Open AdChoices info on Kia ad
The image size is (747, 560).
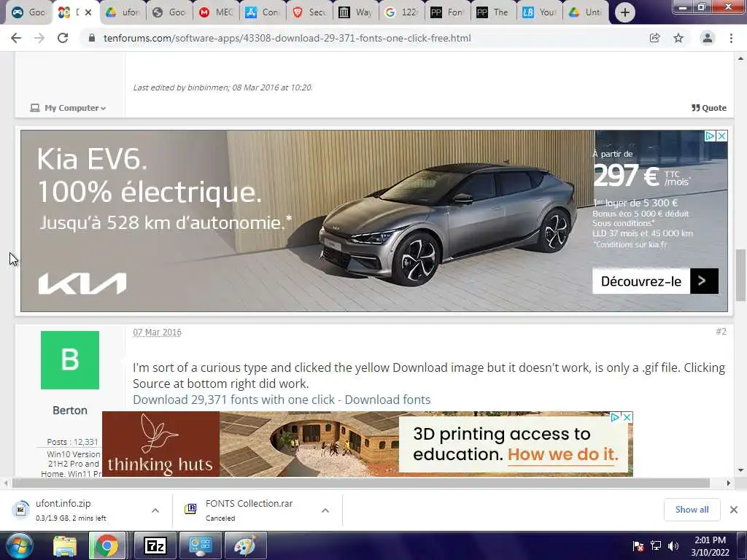pyautogui.click(x=710, y=136)
